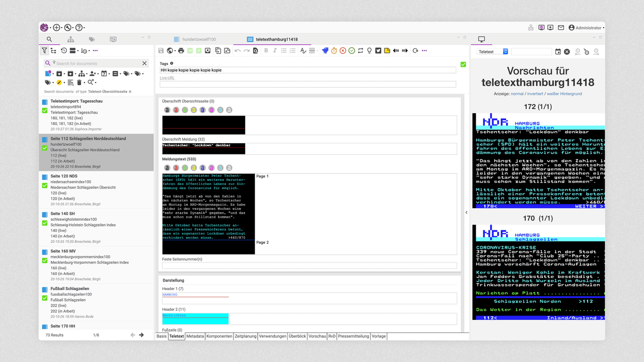Toggle the green checkmark beside the Tags field
This screenshot has height=362, width=644.
[x=463, y=64]
